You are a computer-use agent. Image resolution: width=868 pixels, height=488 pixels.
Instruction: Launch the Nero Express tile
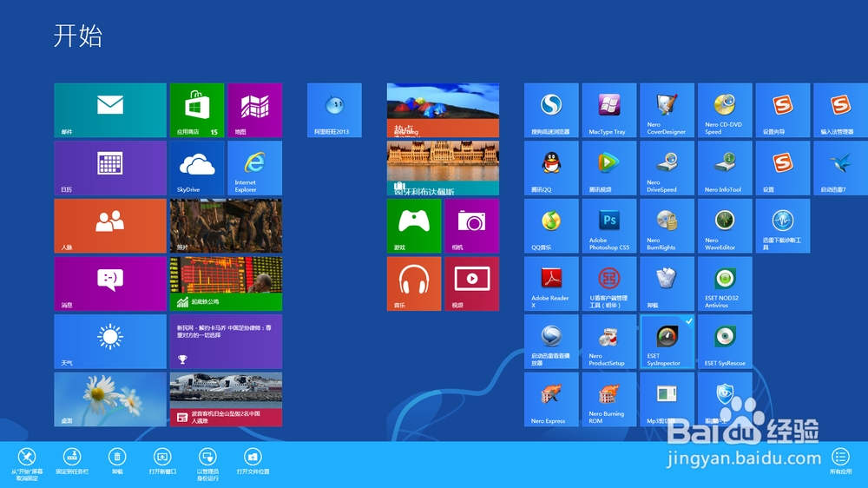(551, 399)
